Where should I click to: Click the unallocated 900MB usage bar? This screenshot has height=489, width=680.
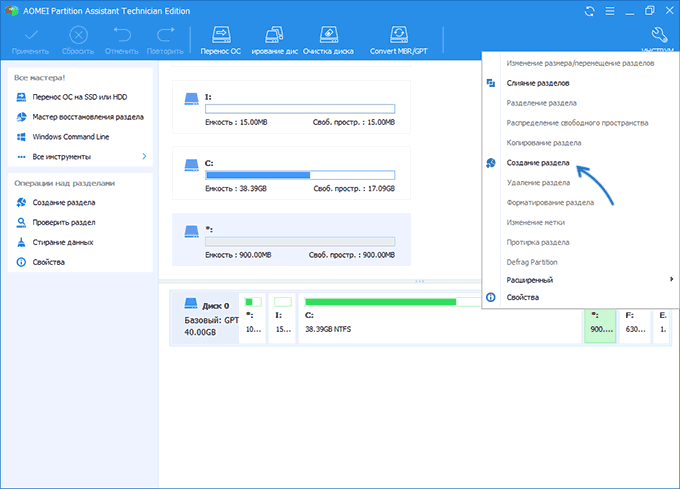click(300, 241)
